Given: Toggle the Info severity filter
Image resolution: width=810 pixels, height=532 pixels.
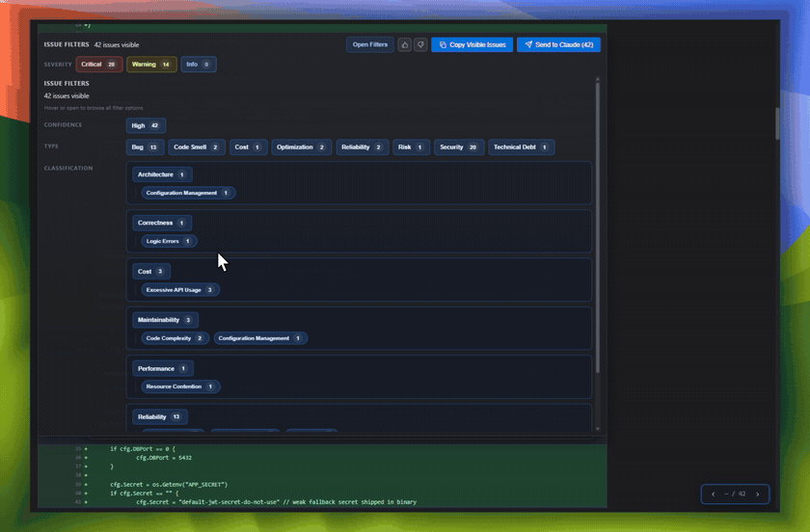Looking at the screenshot, I should tap(199, 65).
